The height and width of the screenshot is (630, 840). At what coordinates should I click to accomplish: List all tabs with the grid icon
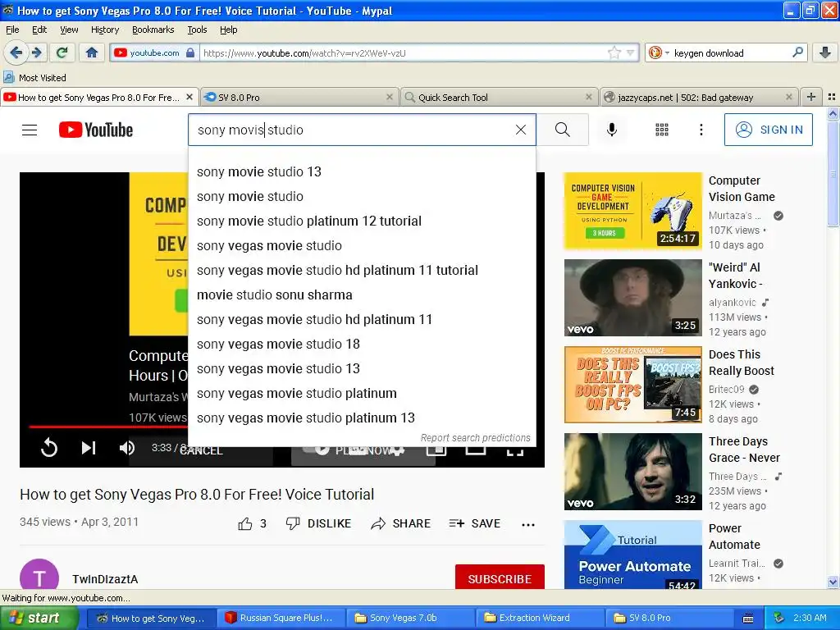coord(832,97)
